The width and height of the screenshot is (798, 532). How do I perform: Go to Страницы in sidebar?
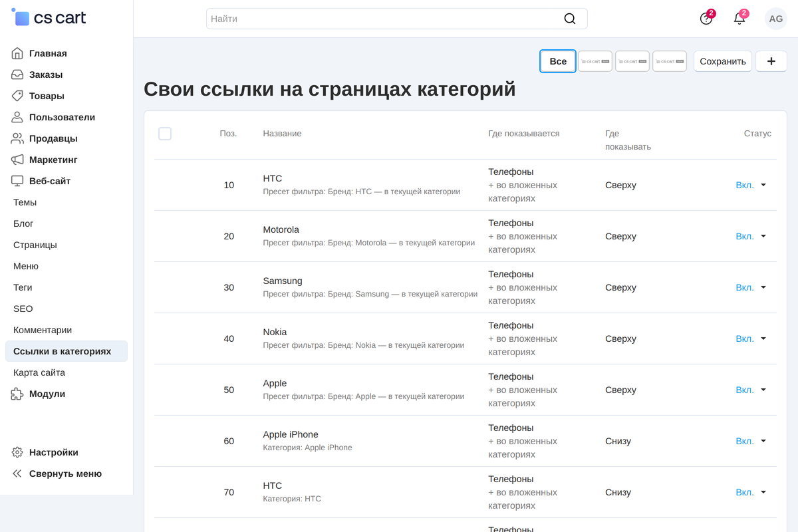[35, 245]
